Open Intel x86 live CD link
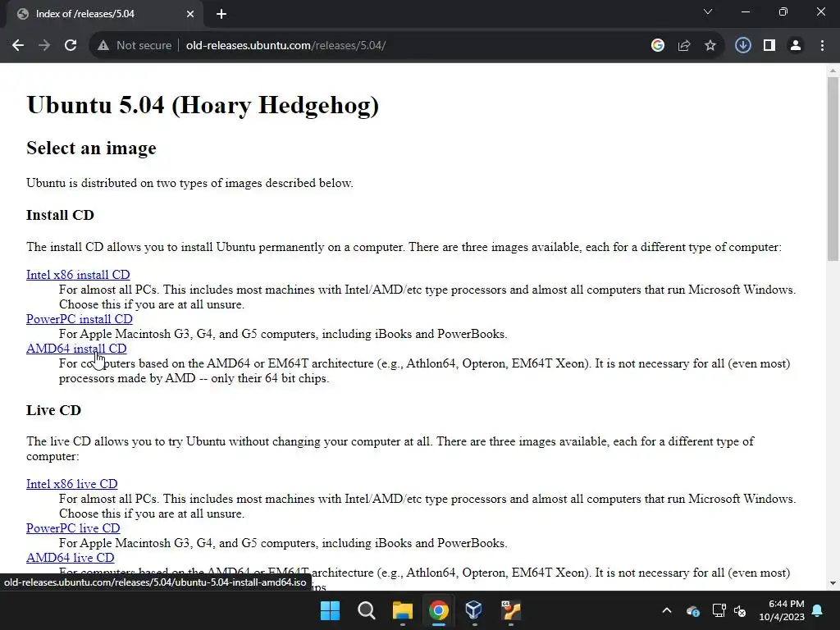 click(72, 484)
